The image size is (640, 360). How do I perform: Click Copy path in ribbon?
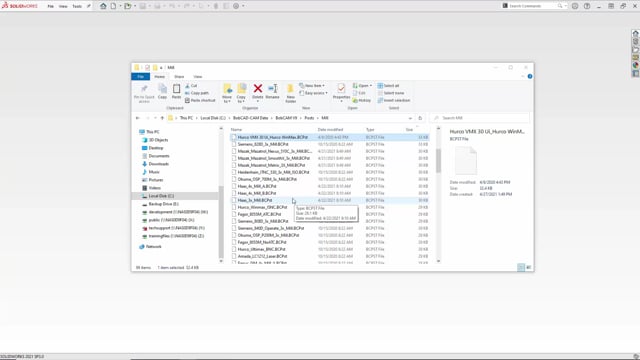197,93
